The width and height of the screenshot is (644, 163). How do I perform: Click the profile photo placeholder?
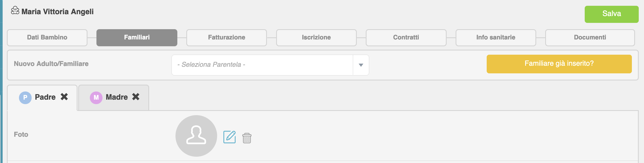coord(196,136)
